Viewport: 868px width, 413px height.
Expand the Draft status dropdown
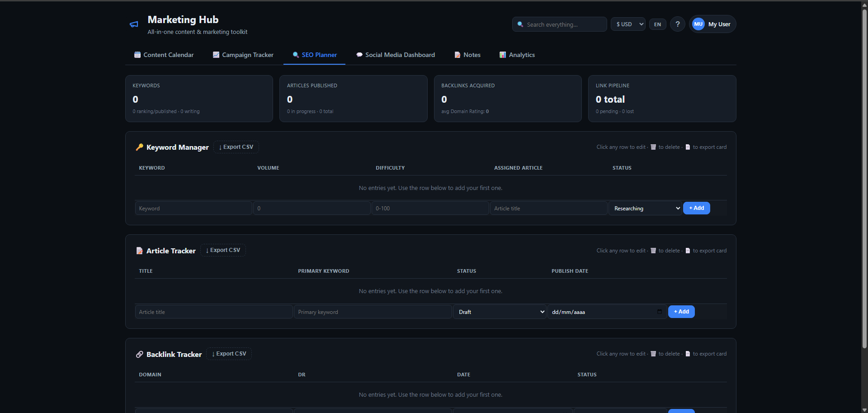500,312
